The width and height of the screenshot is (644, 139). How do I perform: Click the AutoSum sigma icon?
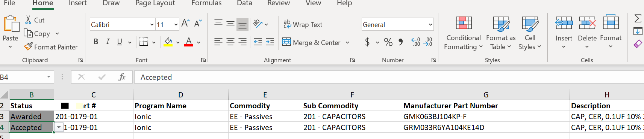point(638,18)
